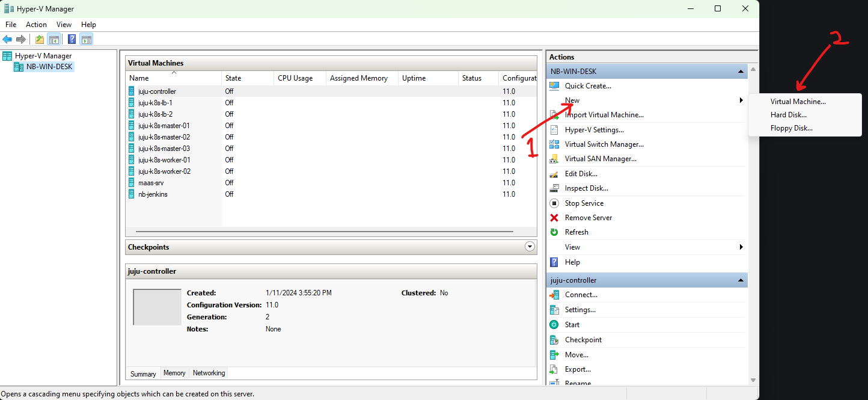This screenshot has height=400, width=868.
Task: Click the red Remove Server icon
Action: click(x=554, y=218)
